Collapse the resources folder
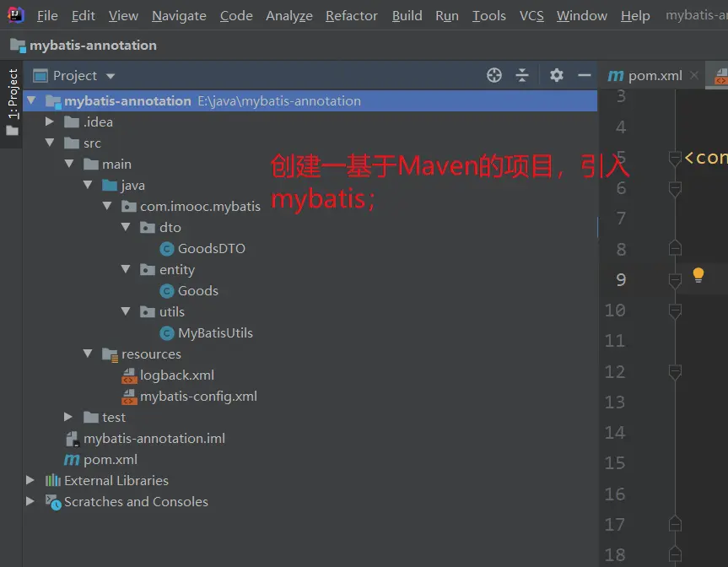This screenshot has width=728, height=567. click(x=88, y=354)
